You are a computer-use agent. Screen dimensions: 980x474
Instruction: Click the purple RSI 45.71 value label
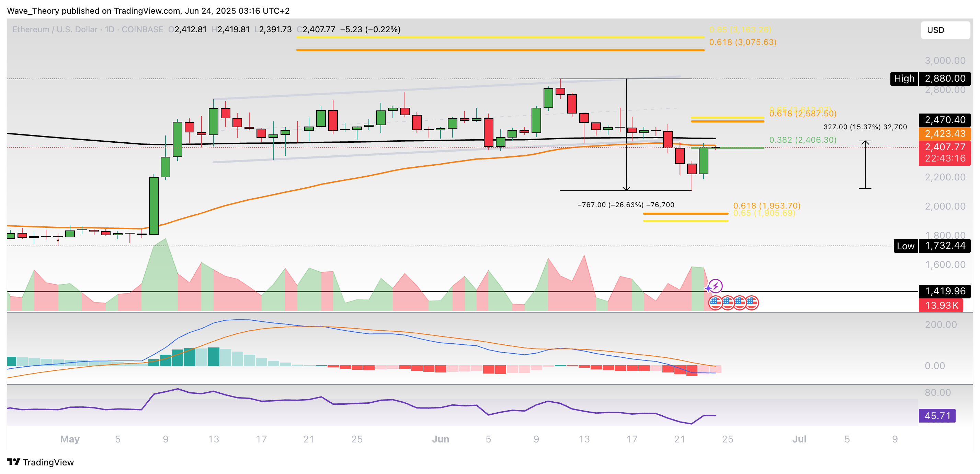pos(937,416)
